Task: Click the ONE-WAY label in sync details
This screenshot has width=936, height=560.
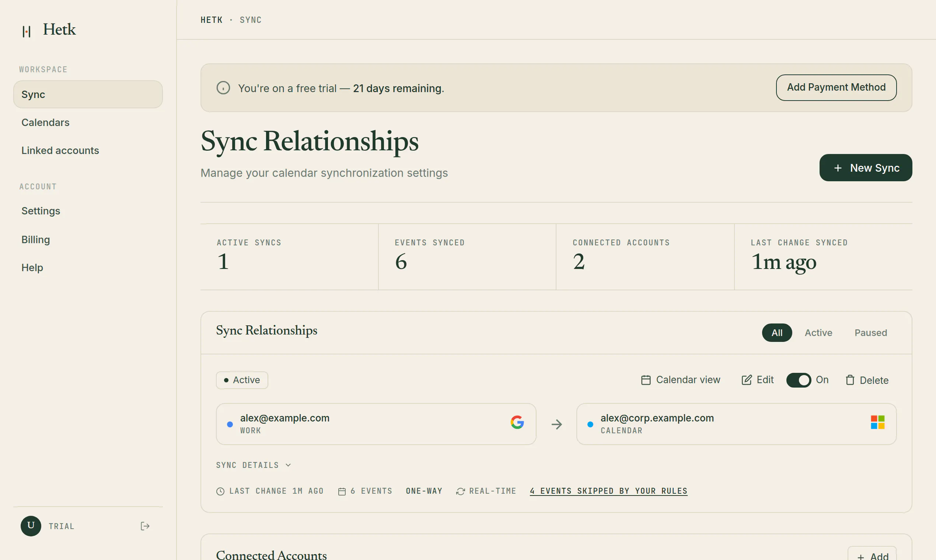Action: click(424, 491)
